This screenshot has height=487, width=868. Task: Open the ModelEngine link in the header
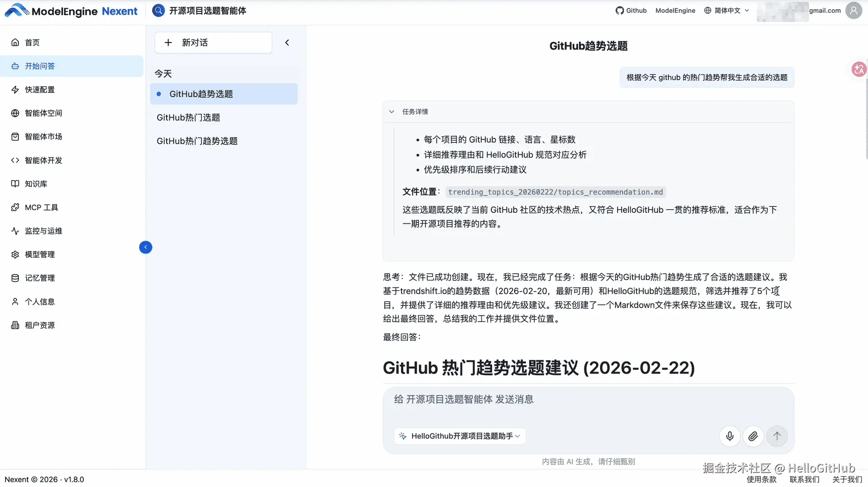point(675,11)
